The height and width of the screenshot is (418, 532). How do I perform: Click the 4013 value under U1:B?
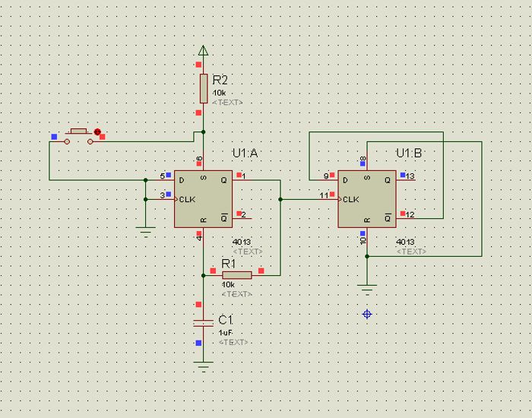pos(405,242)
